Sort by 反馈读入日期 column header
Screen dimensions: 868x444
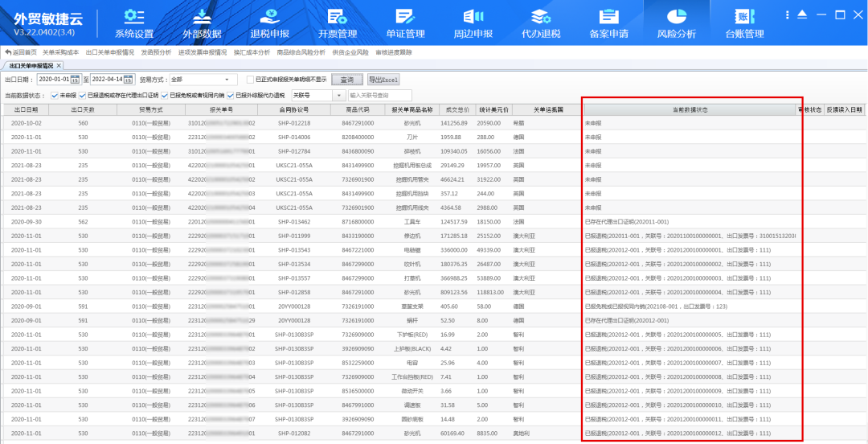[x=844, y=109]
